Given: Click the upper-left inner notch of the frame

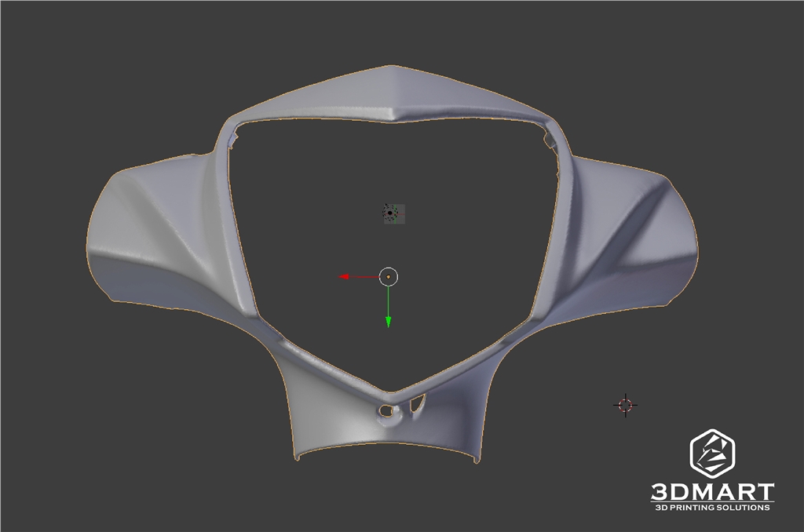Looking at the screenshot, I should (233, 140).
